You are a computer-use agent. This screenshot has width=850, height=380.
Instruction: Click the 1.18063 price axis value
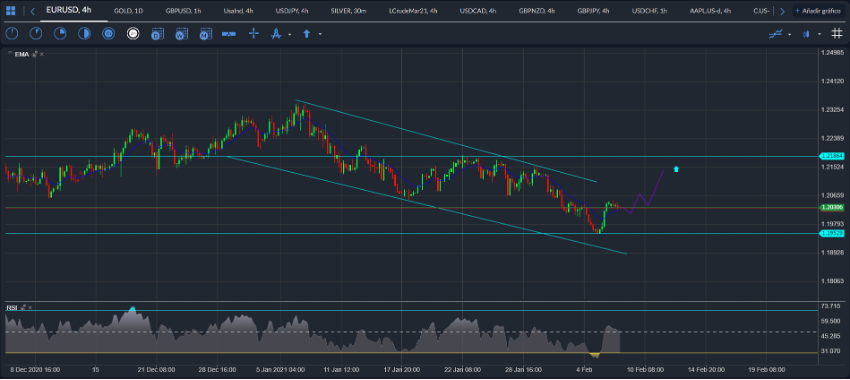click(832, 281)
